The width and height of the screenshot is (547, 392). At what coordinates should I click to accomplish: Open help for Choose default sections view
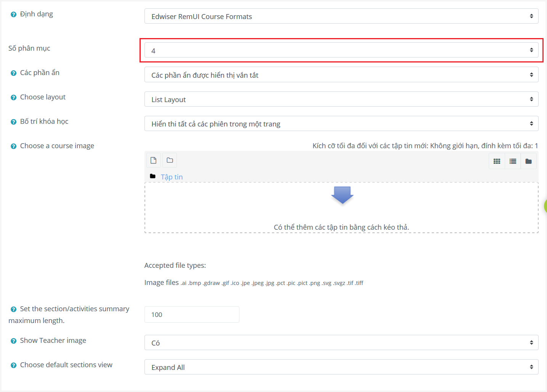13,365
